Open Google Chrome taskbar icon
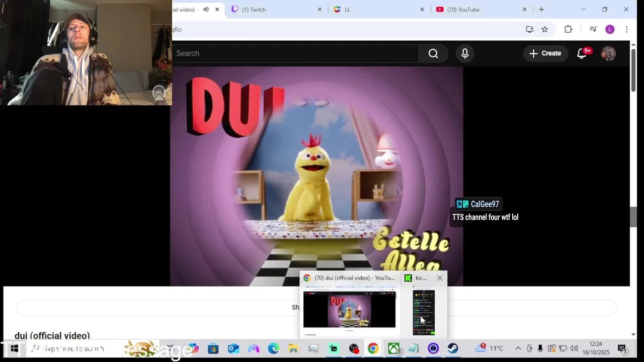The image size is (644, 362). coord(373,348)
